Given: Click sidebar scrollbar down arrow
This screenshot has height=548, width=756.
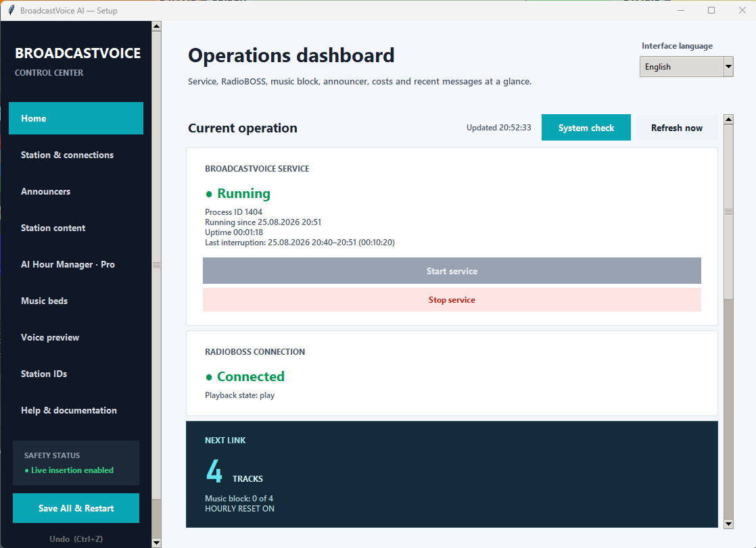Looking at the screenshot, I should (156, 543).
